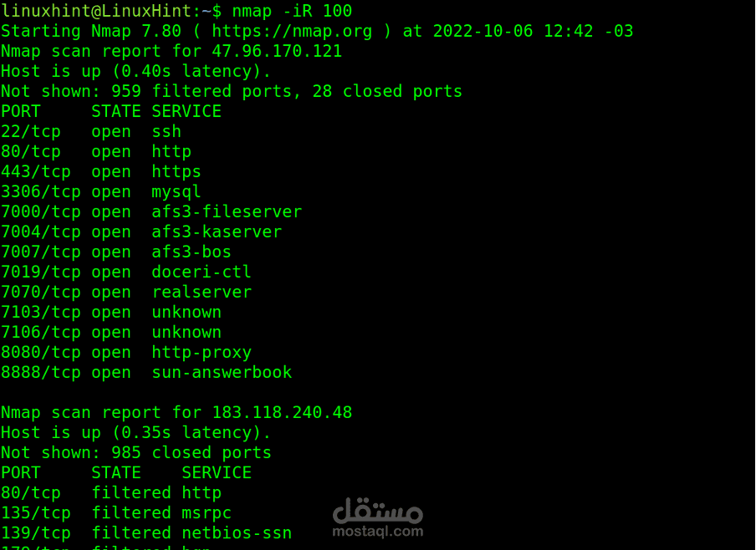
Task: Click the 135/tcp filtered msrpc line
Action: pos(115,513)
